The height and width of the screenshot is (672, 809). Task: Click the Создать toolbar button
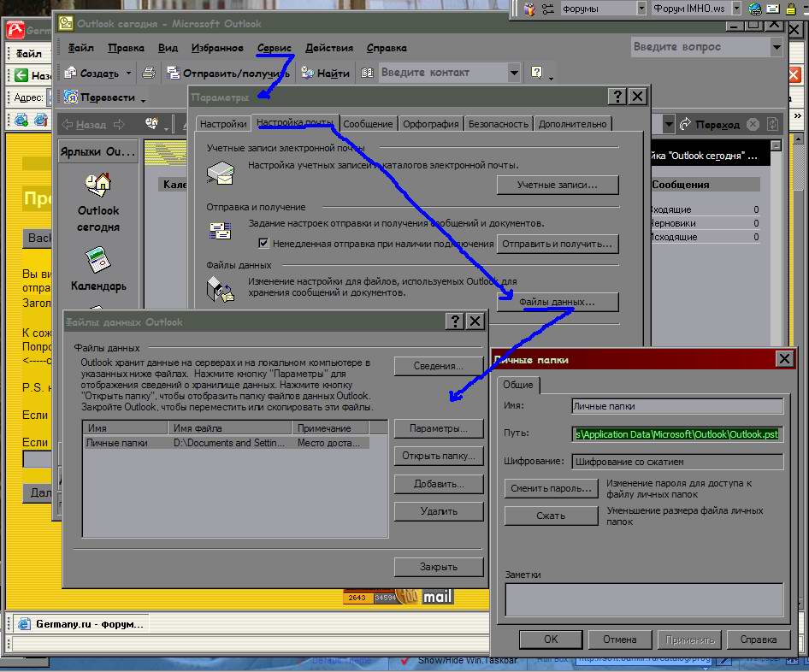[x=93, y=74]
